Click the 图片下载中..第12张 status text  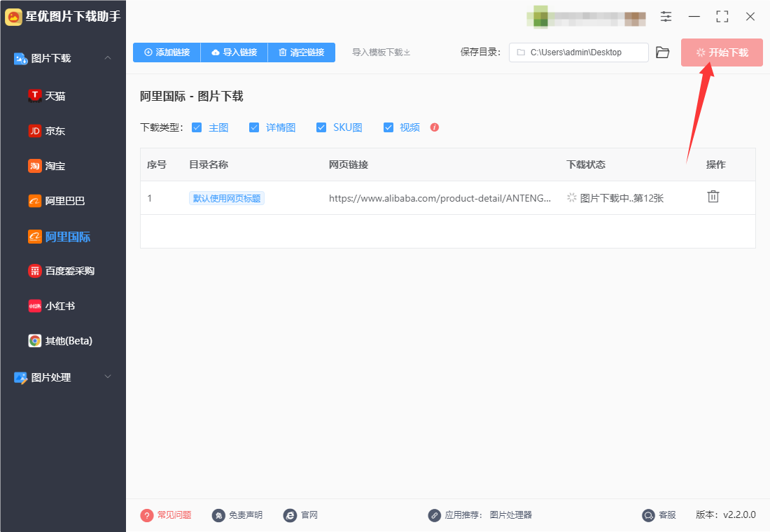point(622,198)
